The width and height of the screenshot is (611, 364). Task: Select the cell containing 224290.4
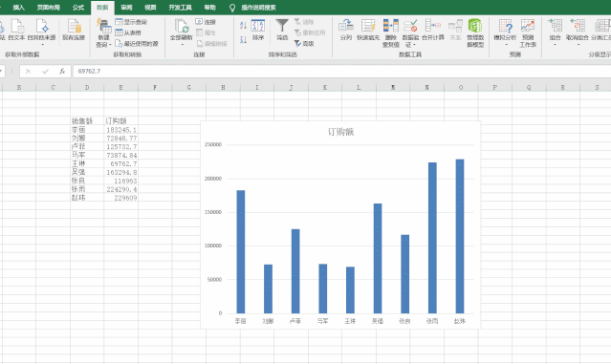coord(121,189)
